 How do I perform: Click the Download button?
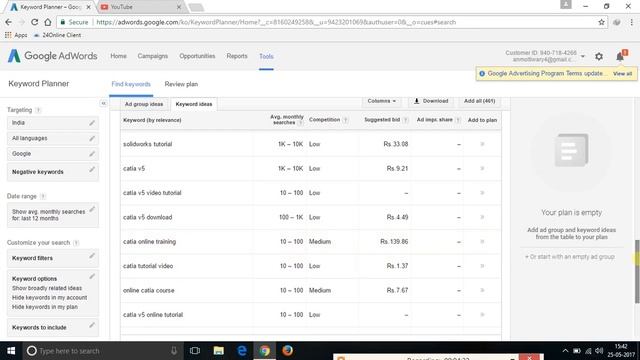[431, 101]
